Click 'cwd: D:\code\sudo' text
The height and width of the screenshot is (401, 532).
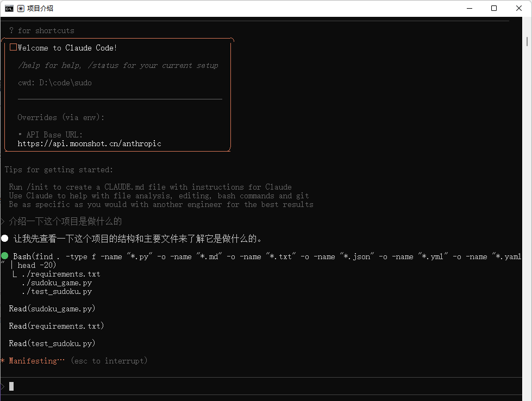point(55,83)
